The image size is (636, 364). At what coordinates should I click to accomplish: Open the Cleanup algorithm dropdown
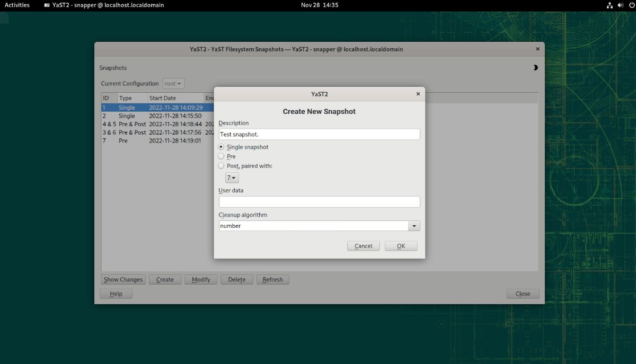[x=414, y=226]
